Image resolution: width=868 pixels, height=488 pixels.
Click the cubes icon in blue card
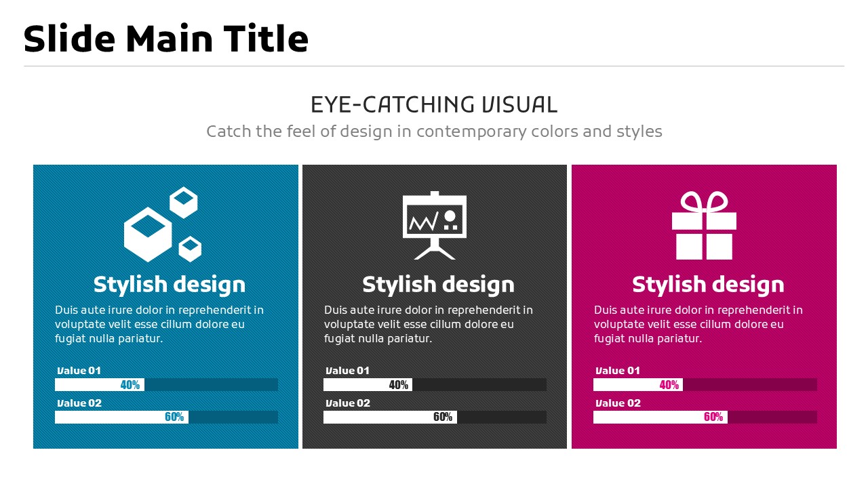[x=163, y=224]
